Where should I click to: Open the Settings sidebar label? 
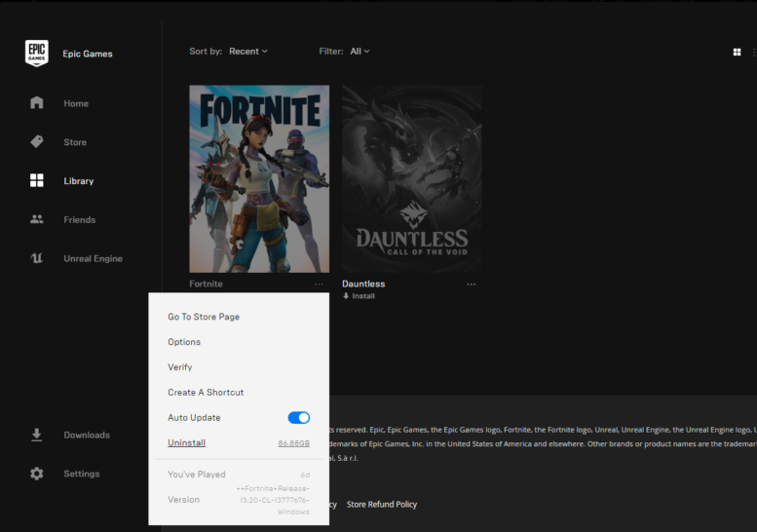(x=81, y=474)
